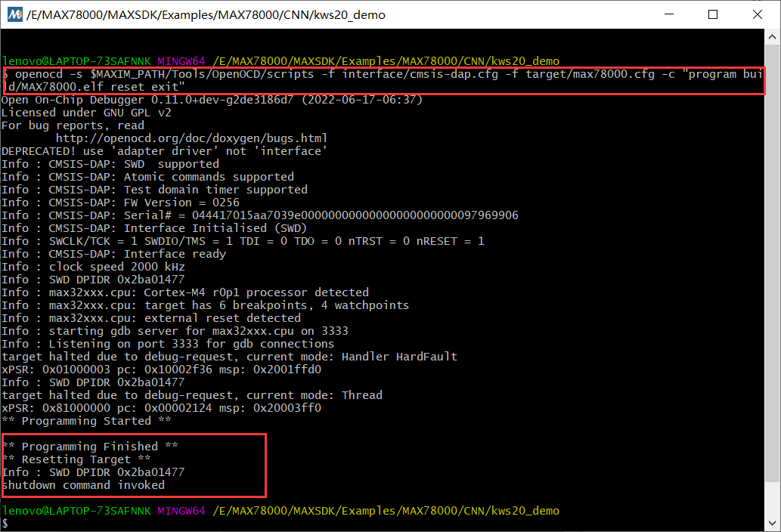781x532 pixels.
Task: Click the magenta MINGW64 label in the top prompt
Action: coord(181,61)
